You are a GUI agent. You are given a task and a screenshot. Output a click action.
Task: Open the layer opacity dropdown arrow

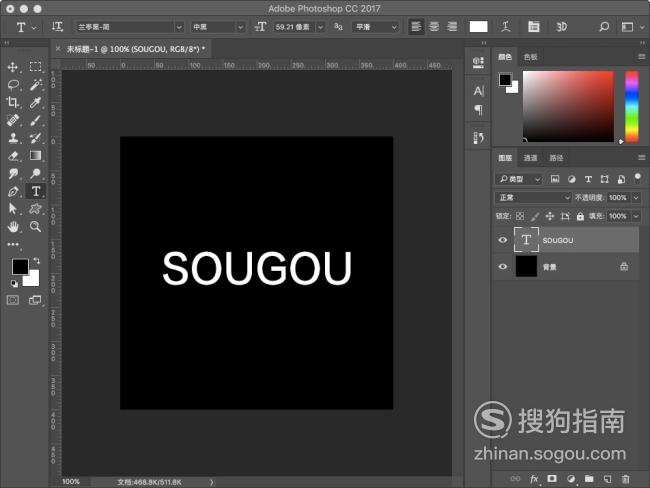coord(636,198)
